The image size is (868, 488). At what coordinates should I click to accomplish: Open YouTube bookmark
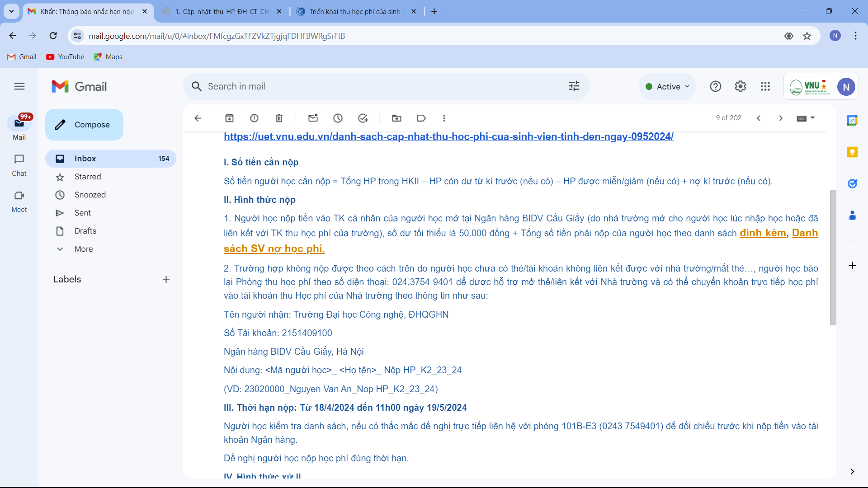(65, 57)
